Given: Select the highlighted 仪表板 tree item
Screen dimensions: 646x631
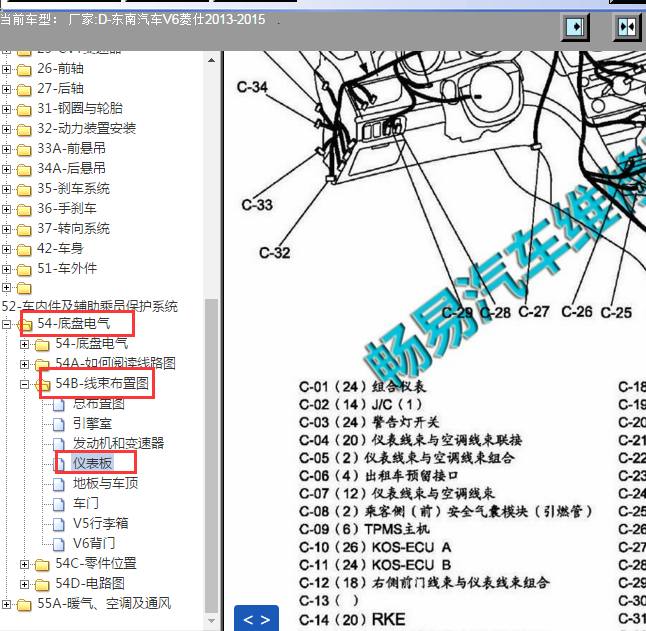Looking at the screenshot, I should click(x=92, y=463).
